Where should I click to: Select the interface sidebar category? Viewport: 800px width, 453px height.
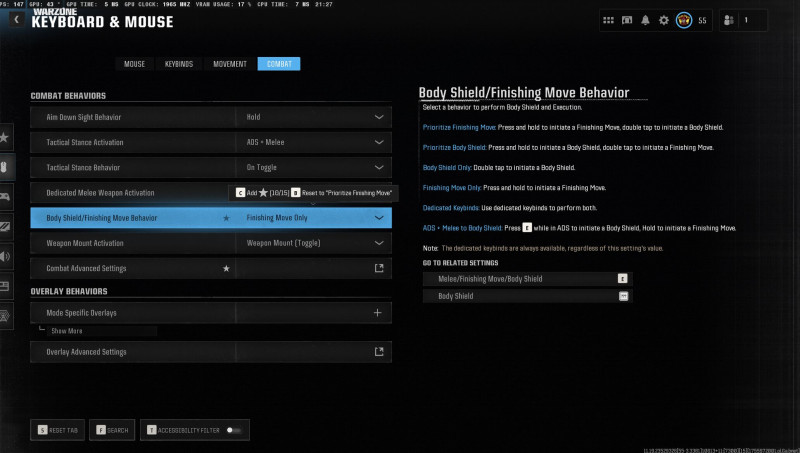click(x=5, y=286)
